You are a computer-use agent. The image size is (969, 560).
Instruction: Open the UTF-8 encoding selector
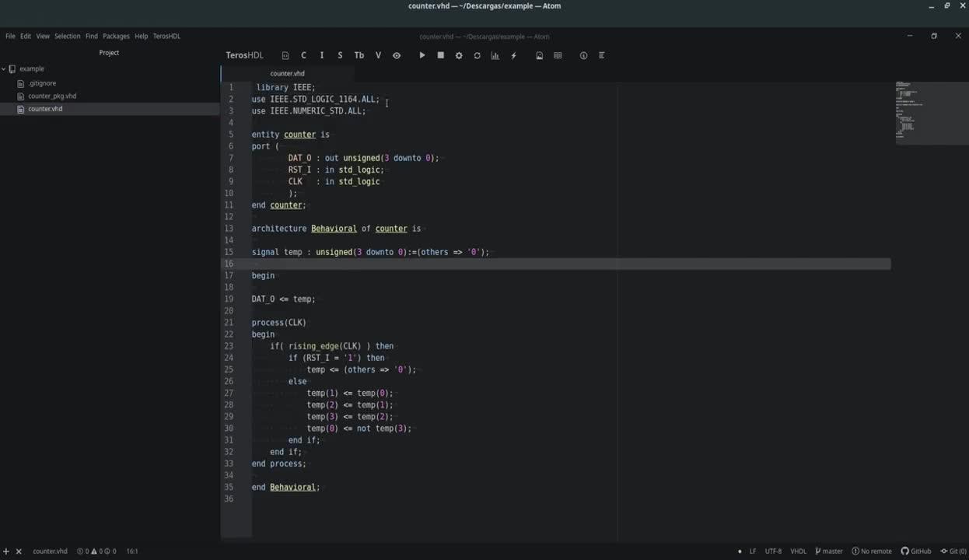click(x=772, y=551)
